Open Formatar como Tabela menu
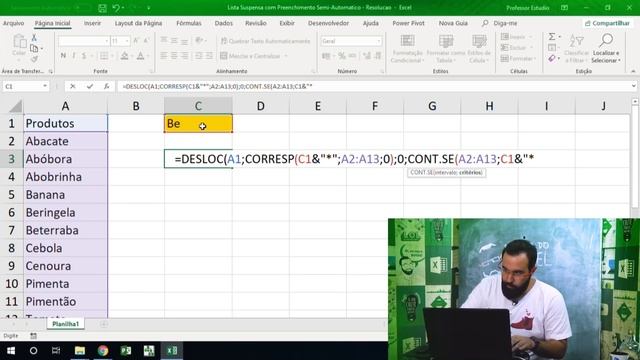Screen dimensions: 640x360 click(446, 49)
